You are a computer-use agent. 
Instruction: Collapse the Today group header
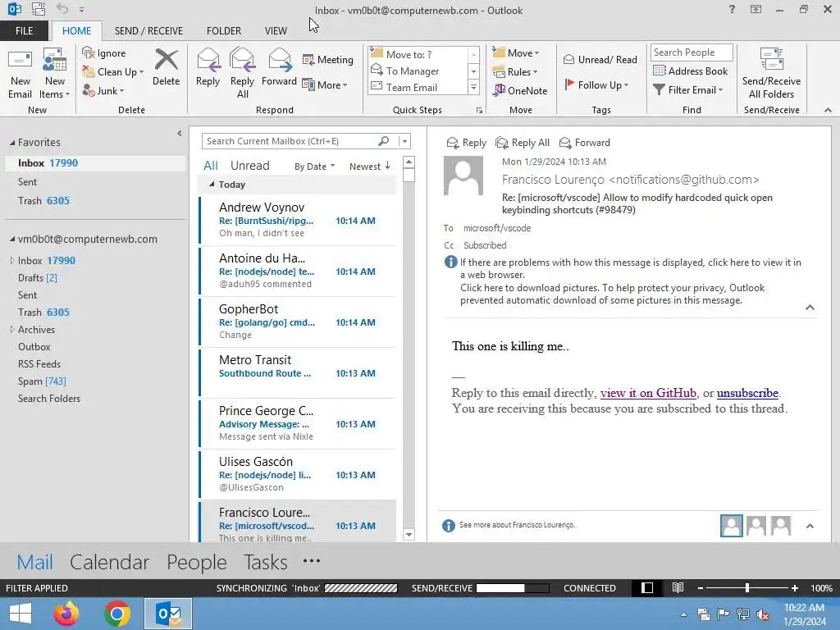[212, 185]
